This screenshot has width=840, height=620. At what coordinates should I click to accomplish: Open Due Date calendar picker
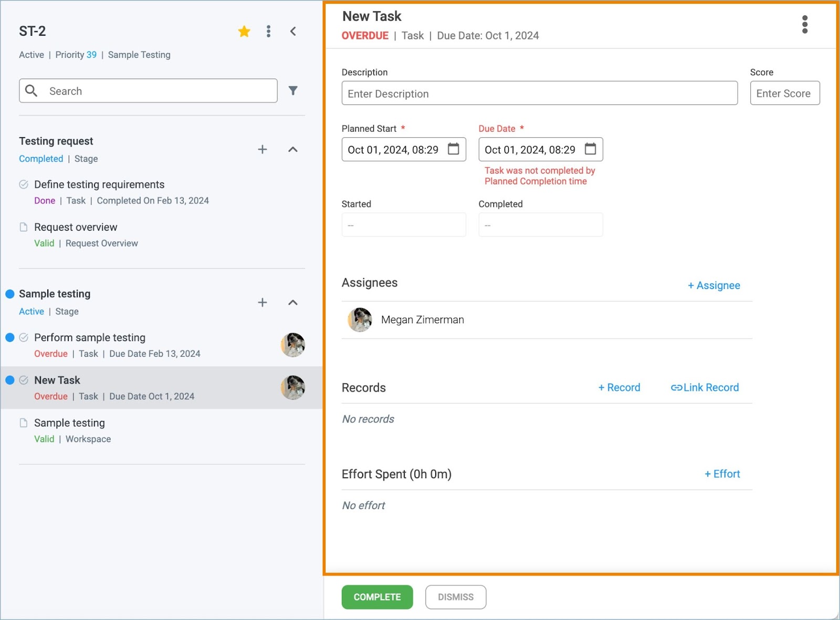pos(591,149)
